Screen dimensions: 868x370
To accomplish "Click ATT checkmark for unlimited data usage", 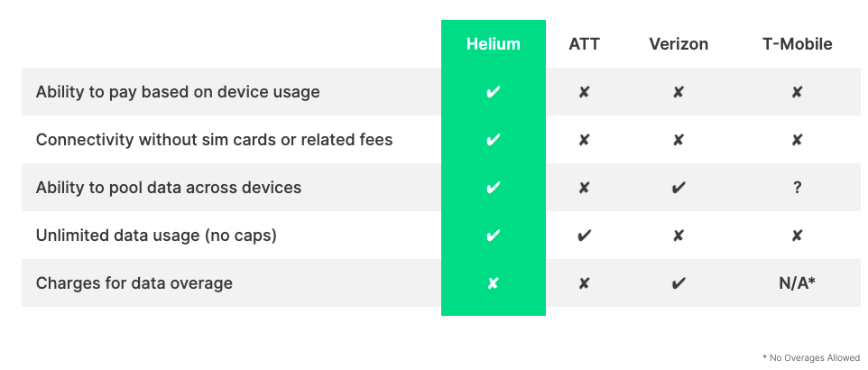I will click(584, 236).
